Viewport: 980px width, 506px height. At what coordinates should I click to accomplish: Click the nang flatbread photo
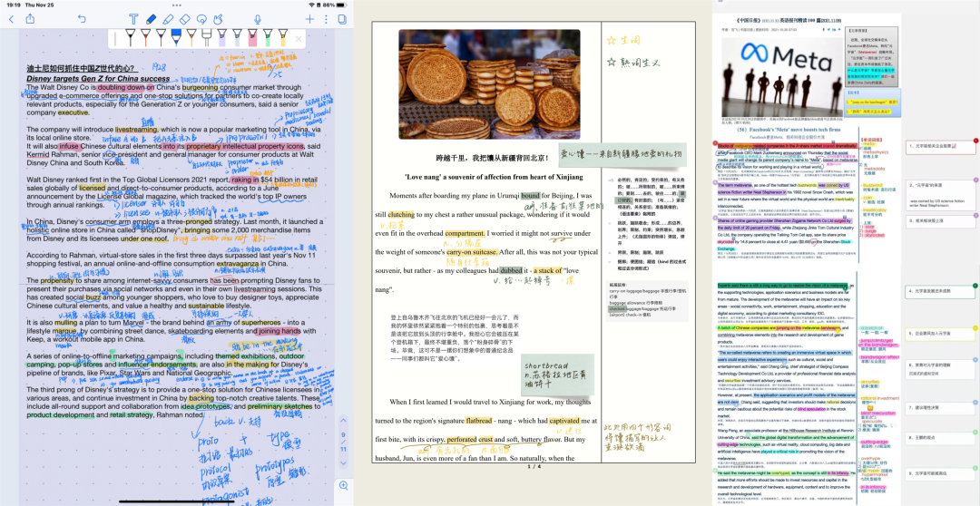(x=489, y=83)
